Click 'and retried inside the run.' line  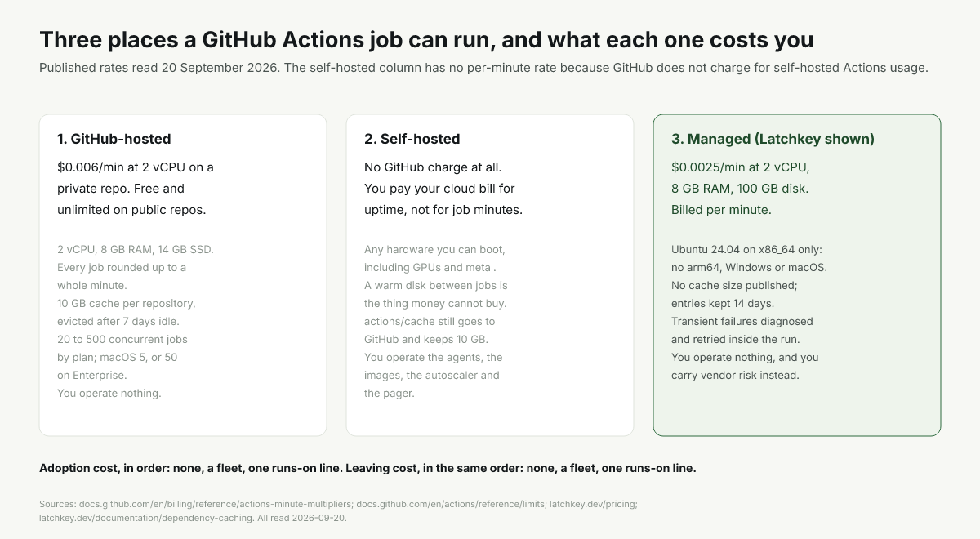(738, 339)
